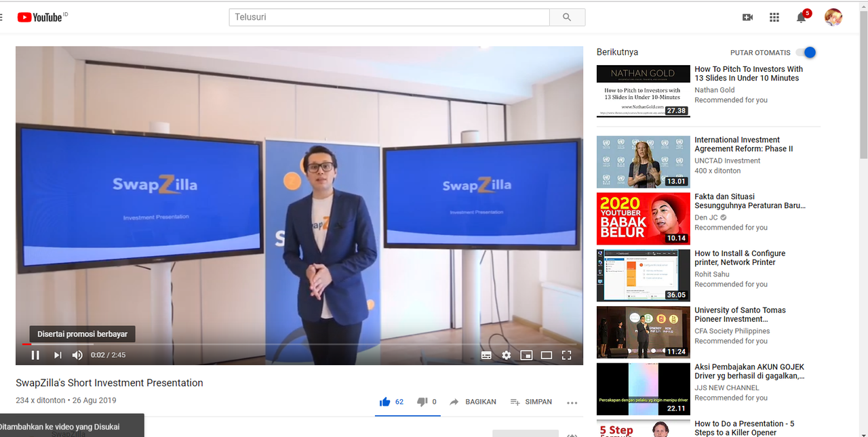Open 'How To Pitch To Investors' title

pos(749,74)
